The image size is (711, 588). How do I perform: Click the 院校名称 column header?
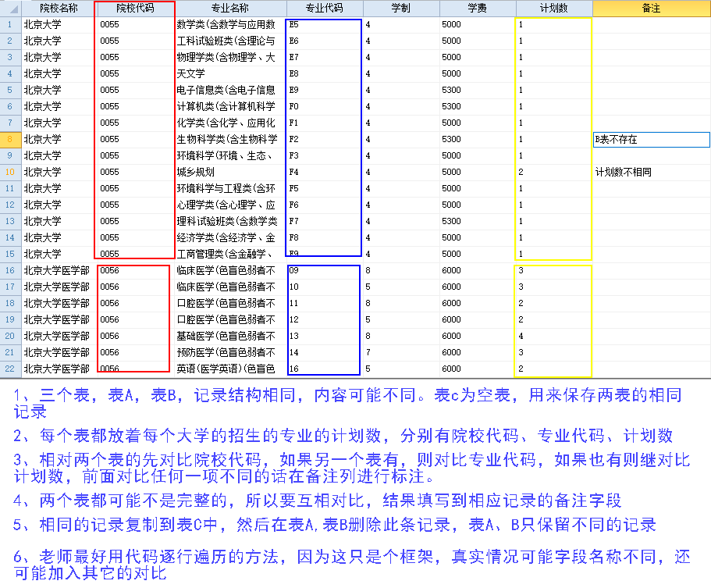click(x=59, y=8)
